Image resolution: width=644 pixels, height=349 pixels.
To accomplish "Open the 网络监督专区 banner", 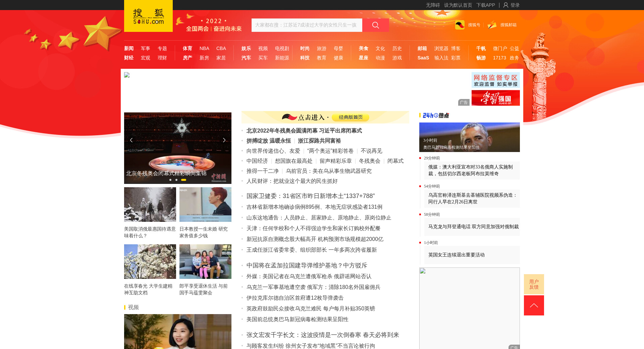I will pyautogui.click(x=495, y=80).
